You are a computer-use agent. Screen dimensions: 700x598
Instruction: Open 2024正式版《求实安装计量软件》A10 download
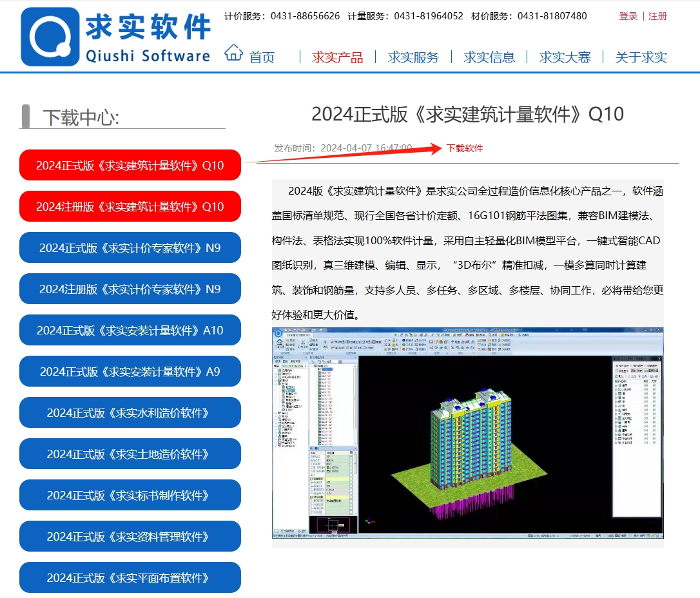(130, 330)
